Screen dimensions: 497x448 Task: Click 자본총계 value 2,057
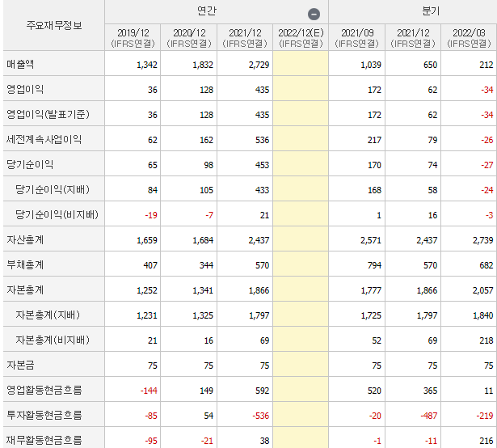(482, 290)
